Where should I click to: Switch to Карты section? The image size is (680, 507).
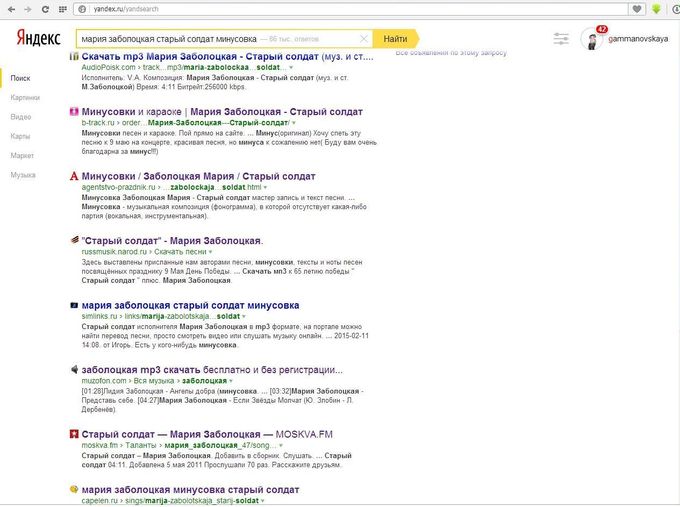[x=20, y=136]
